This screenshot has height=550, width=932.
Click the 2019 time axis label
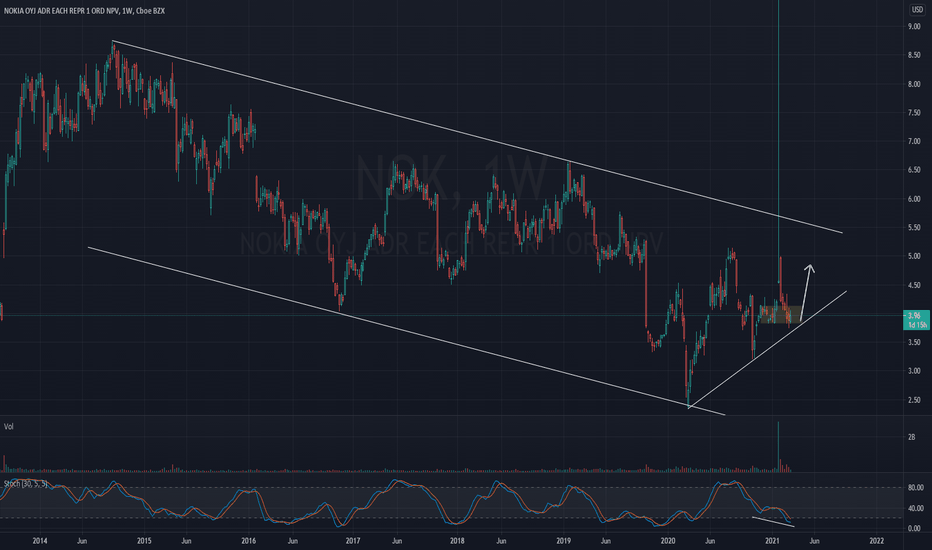click(x=563, y=541)
